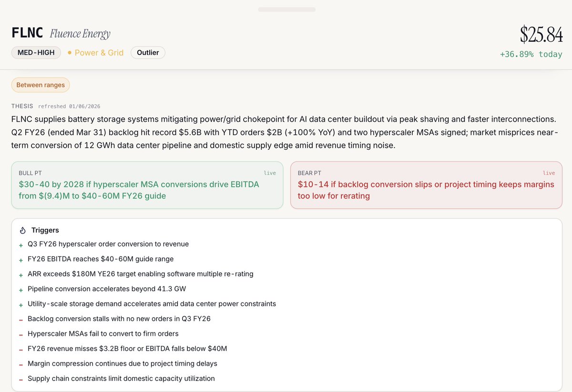This screenshot has width=572, height=392.
Task: Select 'Utility-scale storage demand accelerates' row
Action: point(152,304)
